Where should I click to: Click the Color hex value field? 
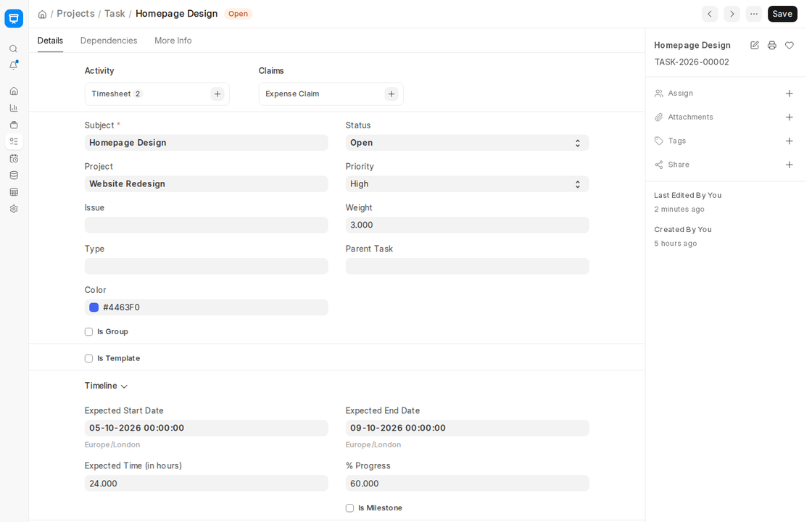click(x=206, y=307)
